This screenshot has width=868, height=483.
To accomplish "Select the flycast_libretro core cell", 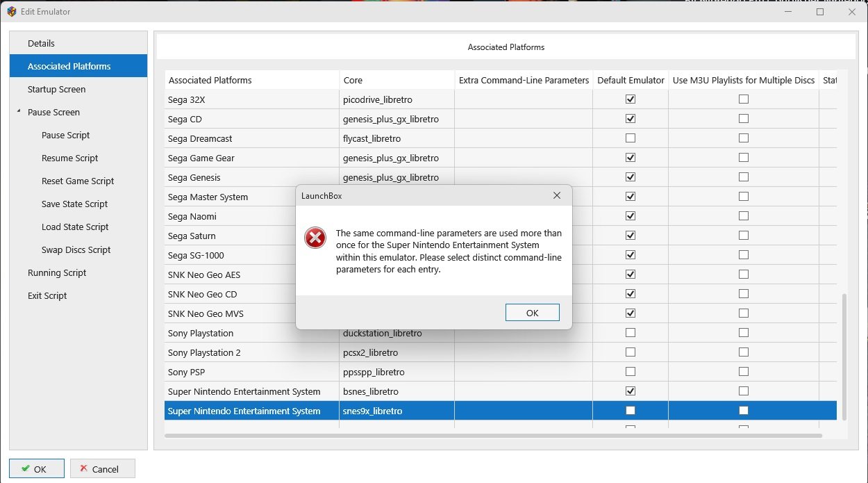I will click(397, 138).
